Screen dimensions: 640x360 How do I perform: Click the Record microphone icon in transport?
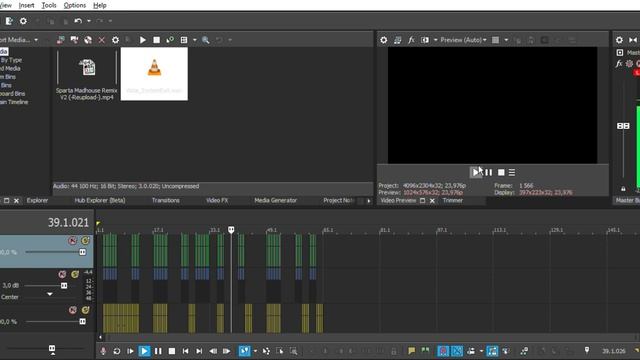click(103, 351)
